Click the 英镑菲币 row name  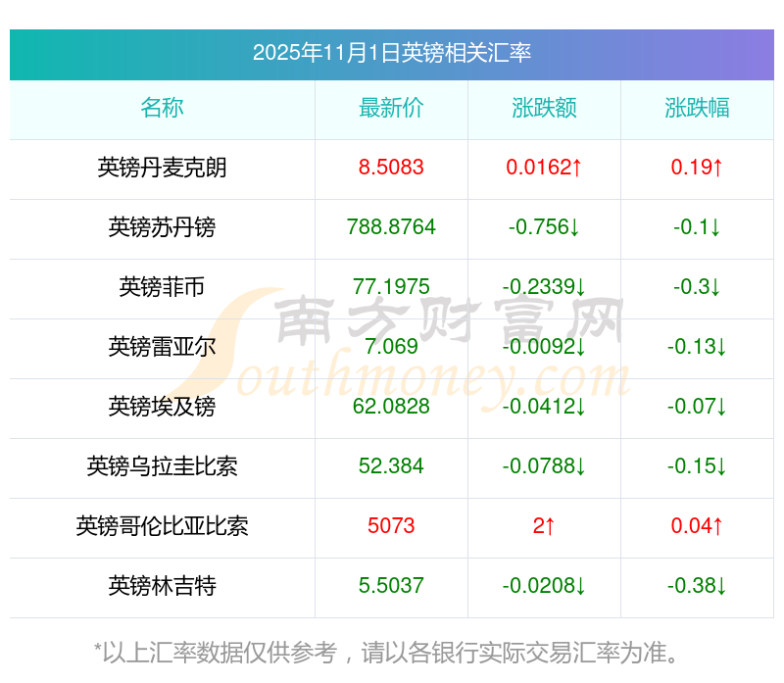click(x=162, y=287)
